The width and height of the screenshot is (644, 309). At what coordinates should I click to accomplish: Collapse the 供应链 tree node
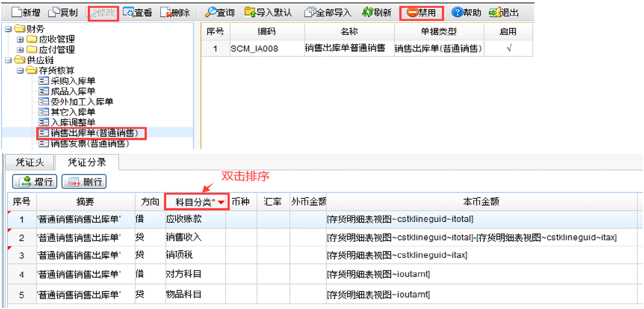click(7, 61)
